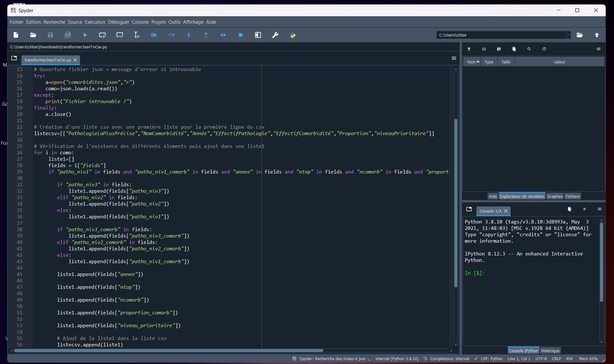Image resolution: width=614 pixels, height=364 pixels.
Task: Refresh the variable explorer
Action: click(x=544, y=49)
